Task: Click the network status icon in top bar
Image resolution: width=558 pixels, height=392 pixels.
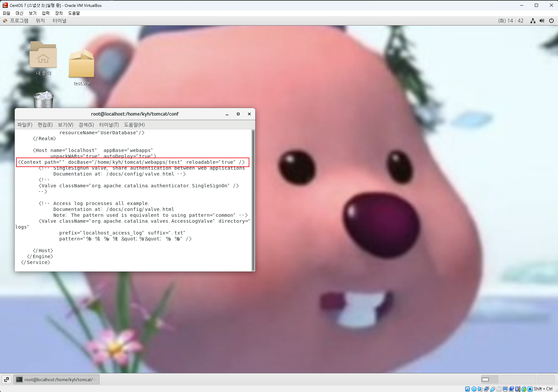Action: point(533,21)
